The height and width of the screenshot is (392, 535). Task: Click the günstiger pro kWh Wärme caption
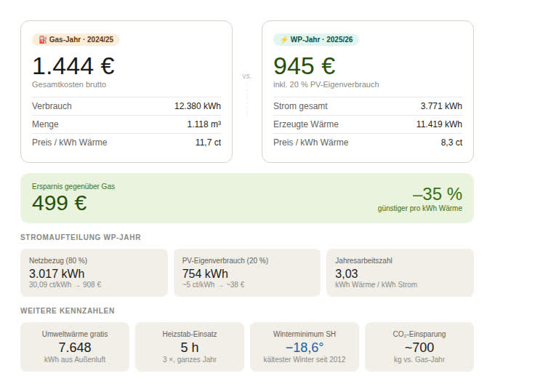[419, 208]
